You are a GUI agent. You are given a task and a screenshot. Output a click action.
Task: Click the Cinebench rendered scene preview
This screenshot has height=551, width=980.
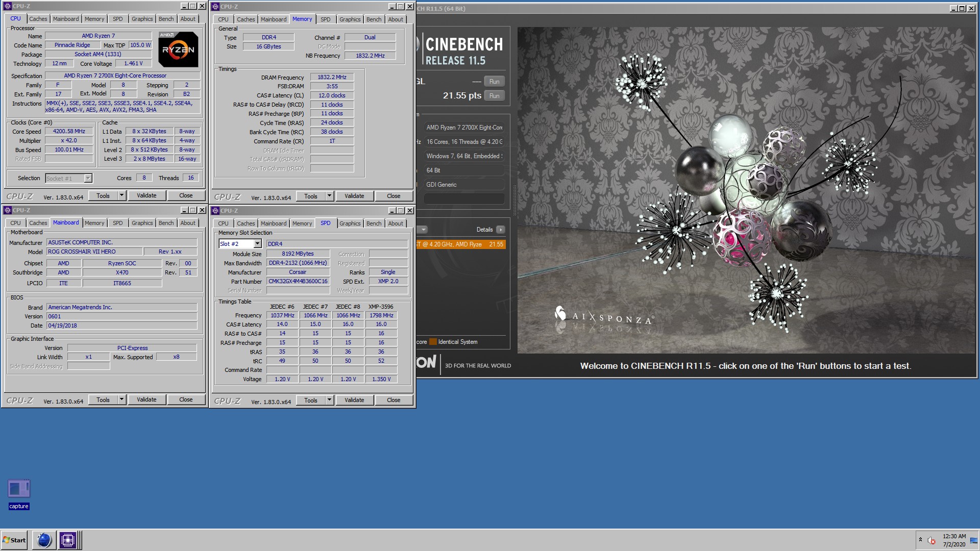[746, 190]
